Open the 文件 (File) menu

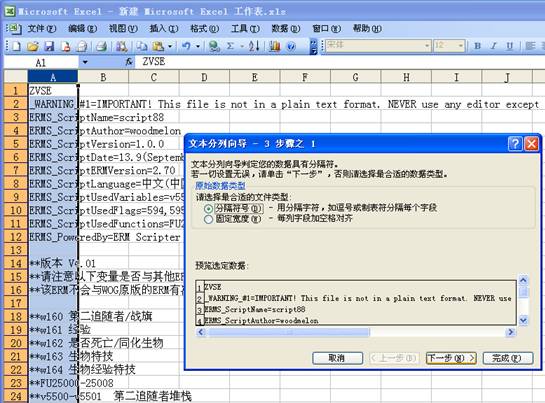41,29
